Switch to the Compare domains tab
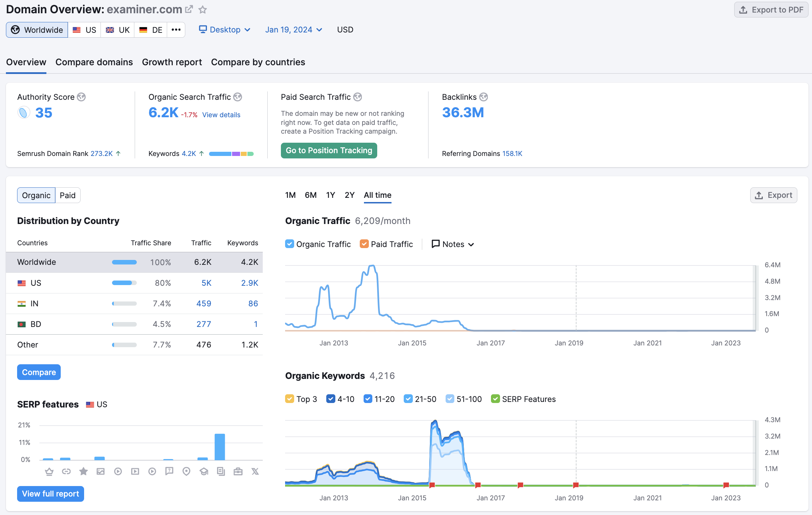 pyautogui.click(x=94, y=61)
